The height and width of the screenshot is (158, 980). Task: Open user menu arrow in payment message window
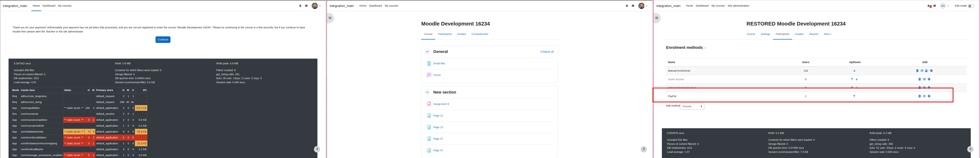(x=320, y=6)
